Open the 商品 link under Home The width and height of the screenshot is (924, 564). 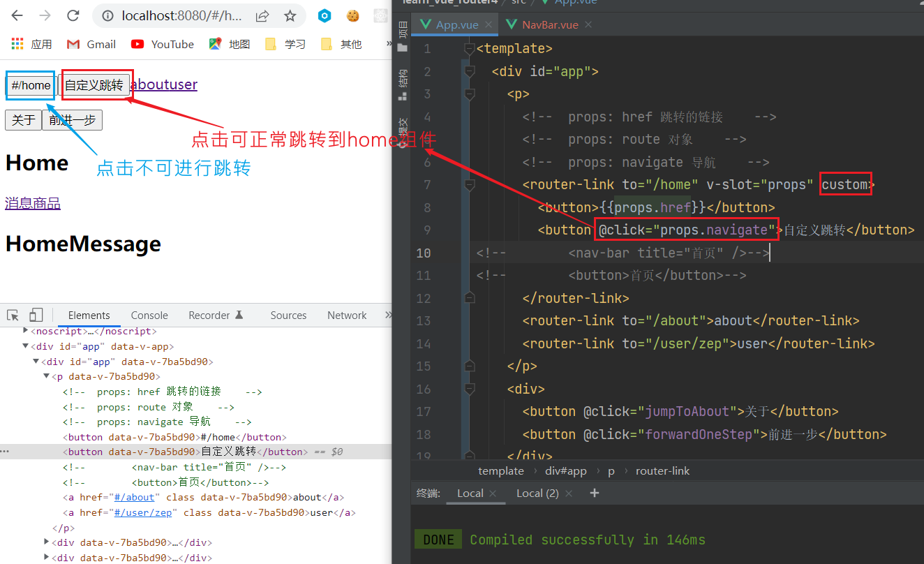click(x=47, y=203)
